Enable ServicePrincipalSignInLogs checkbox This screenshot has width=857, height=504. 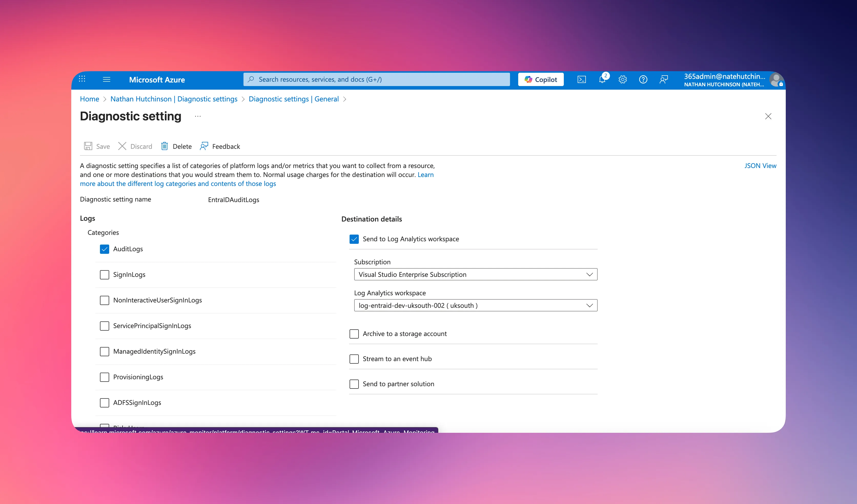(104, 326)
